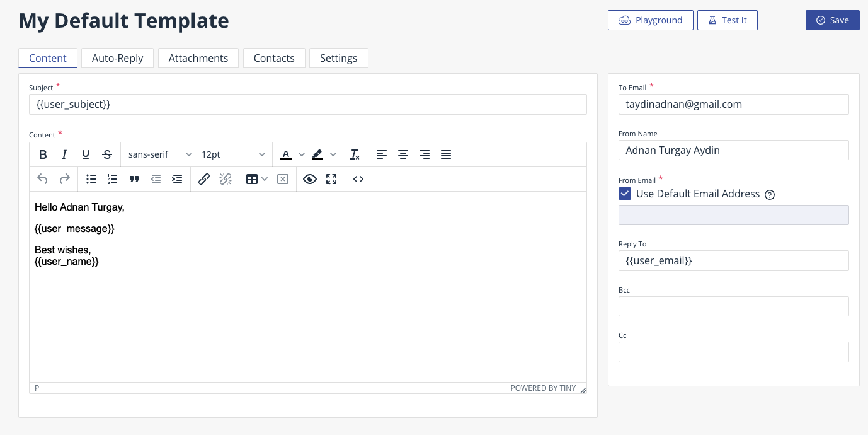This screenshot has height=435, width=868.
Task: Open the table insert dropdown
Action: click(265, 179)
